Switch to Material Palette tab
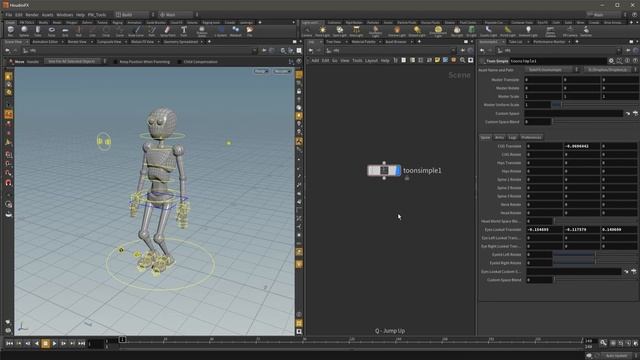 click(363, 42)
